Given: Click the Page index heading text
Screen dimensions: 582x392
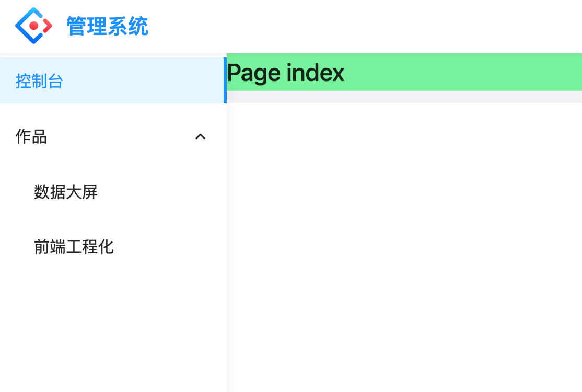Looking at the screenshot, I should tap(285, 73).
